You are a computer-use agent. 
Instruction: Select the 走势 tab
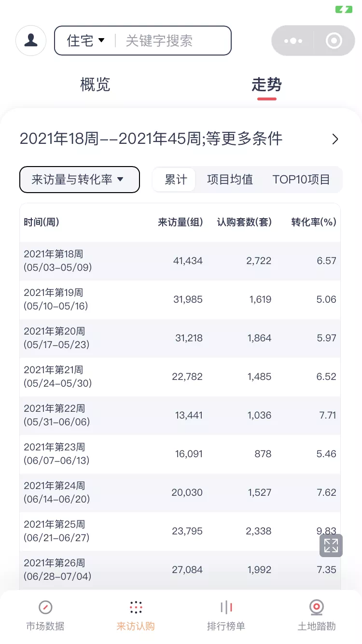tap(266, 85)
